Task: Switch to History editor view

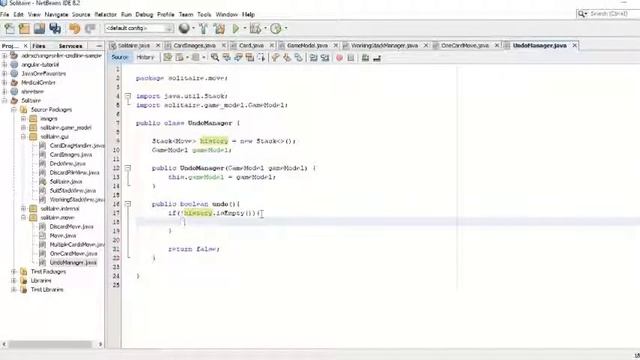Action: (145, 57)
